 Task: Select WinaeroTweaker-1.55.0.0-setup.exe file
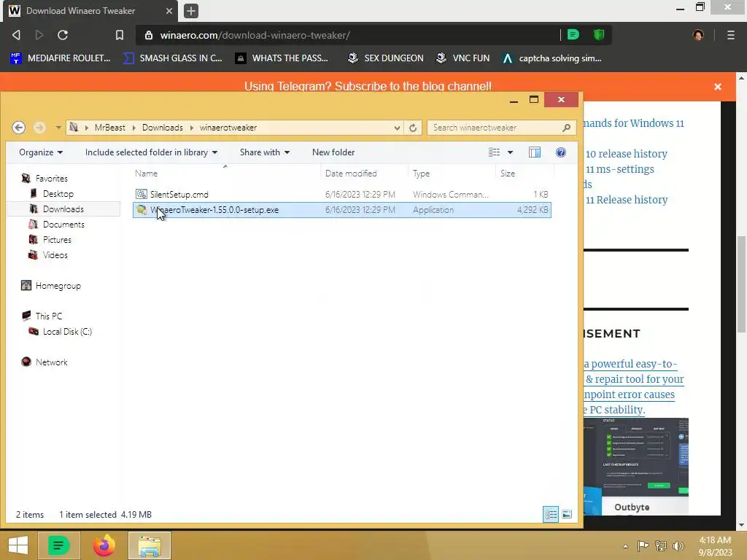[342, 209]
